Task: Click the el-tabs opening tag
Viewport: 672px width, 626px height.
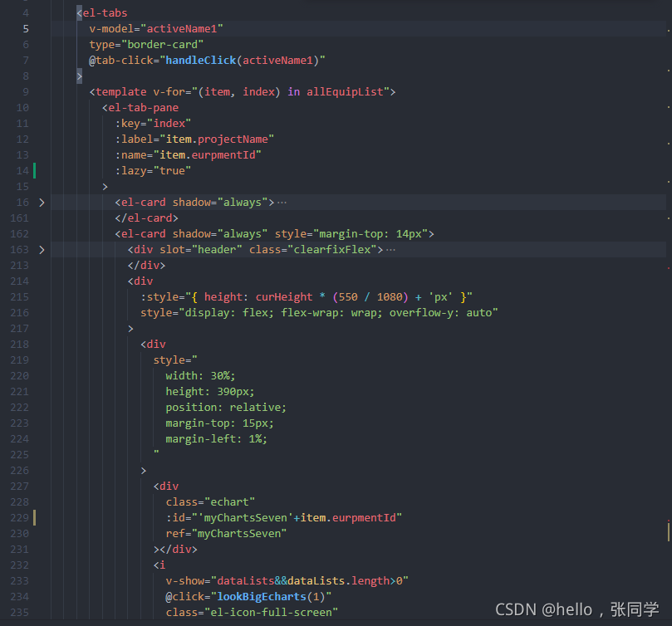Action: 102,12
